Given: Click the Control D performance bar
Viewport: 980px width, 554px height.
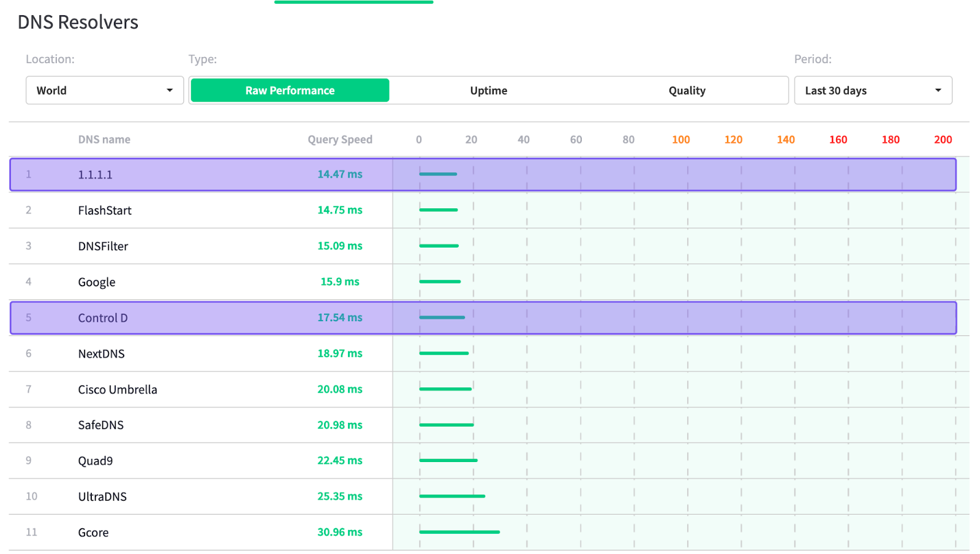Looking at the screenshot, I should [442, 317].
